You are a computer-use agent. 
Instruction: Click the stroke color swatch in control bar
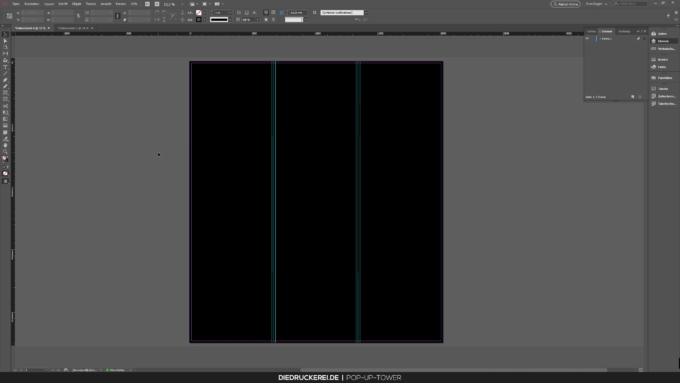[x=199, y=20]
